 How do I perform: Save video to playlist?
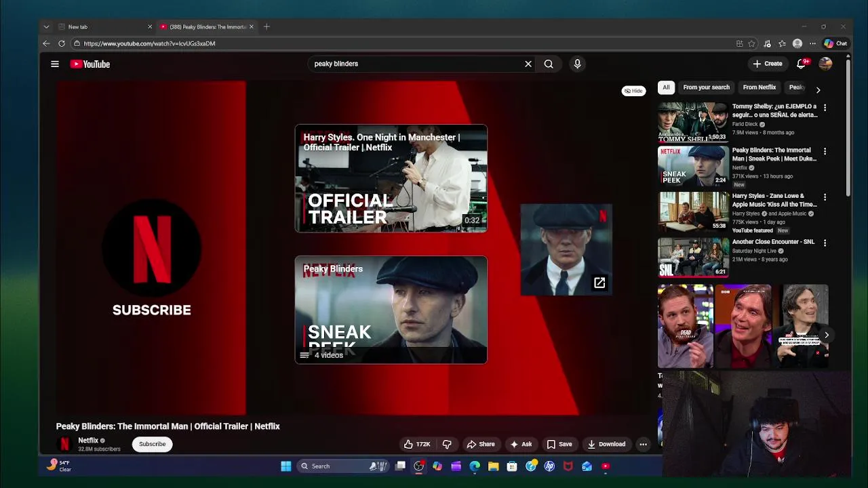559,444
